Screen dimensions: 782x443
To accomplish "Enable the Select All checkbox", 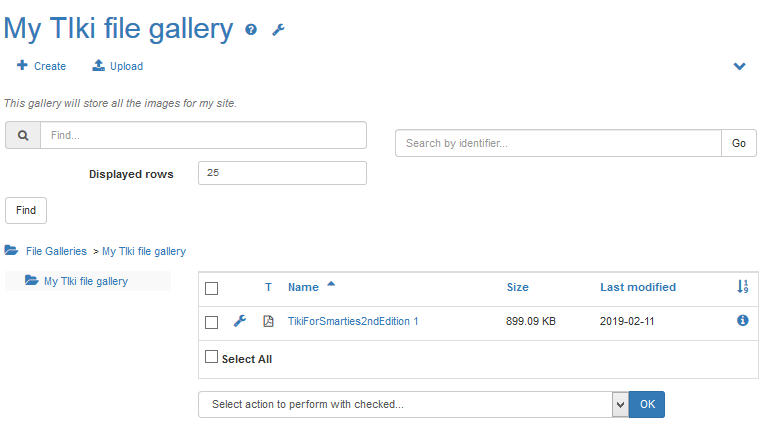I will tap(211, 357).
